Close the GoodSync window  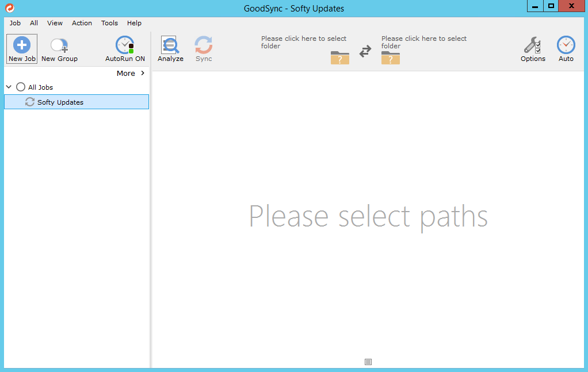571,6
